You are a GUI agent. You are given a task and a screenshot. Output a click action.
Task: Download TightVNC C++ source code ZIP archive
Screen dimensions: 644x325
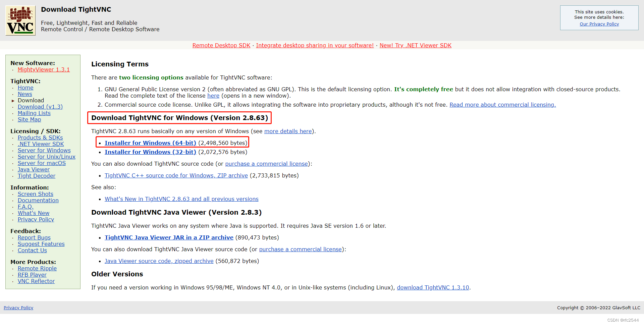click(176, 175)
